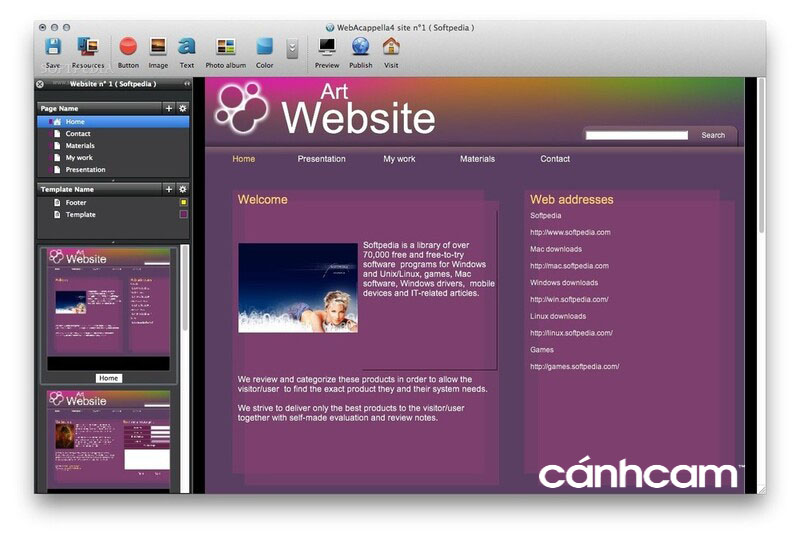Click the Preview monitor icon

coord(327,46)
